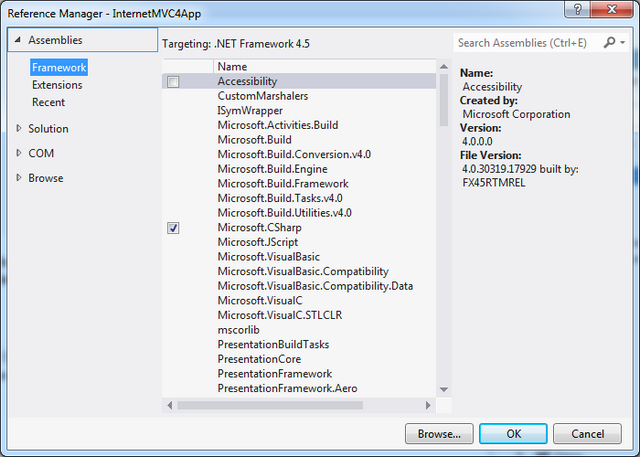Click the vertical scrollbar up arrow
Screen dimensions: 640x457
(444, 67)
